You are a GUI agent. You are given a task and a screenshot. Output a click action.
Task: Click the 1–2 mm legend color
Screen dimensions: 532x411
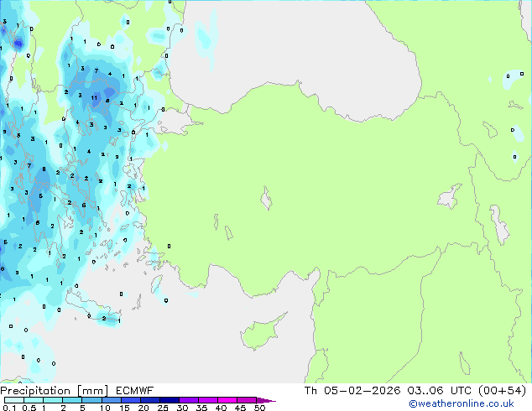[53, 400]
